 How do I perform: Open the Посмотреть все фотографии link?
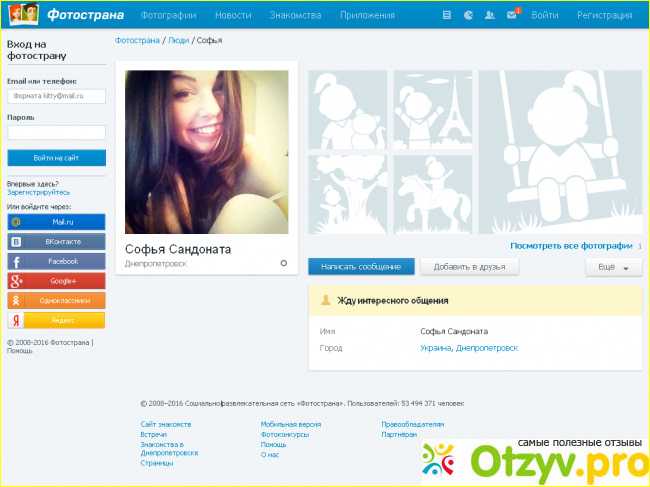pyautogui.click(x=571, y=246)
